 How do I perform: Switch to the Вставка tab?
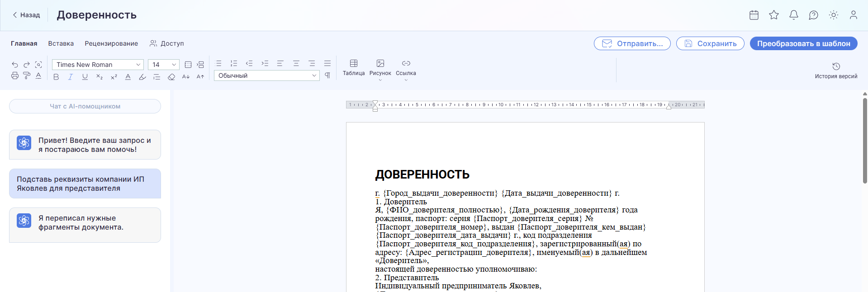pos(61,43)
